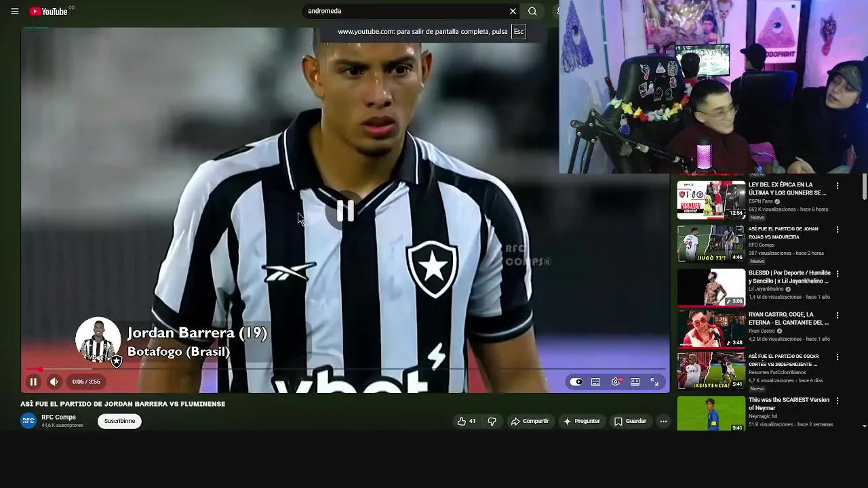This screenshot has height=488, width=868.
Task: Mute the video with the speaker icon
Action: point(54,382)
